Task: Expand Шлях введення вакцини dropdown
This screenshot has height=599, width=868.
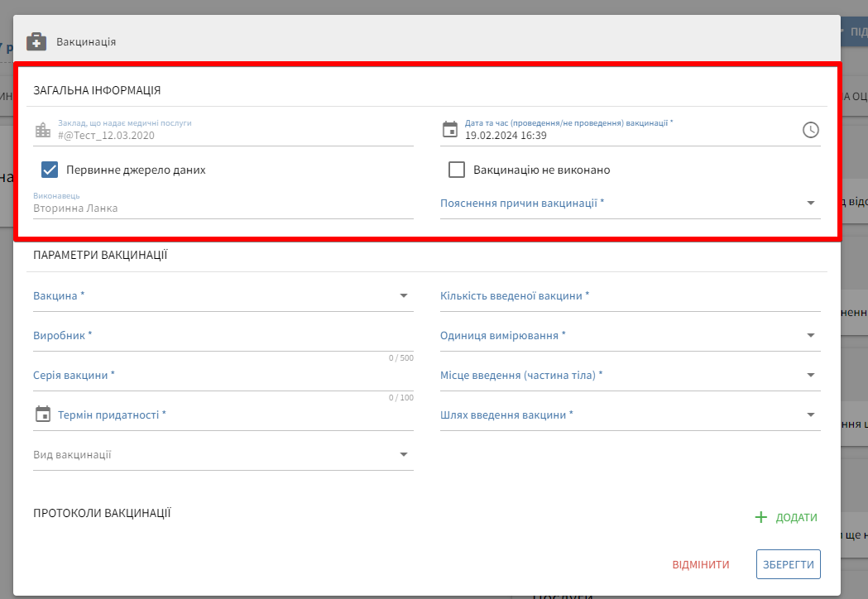Action: [x=810, y=415]
